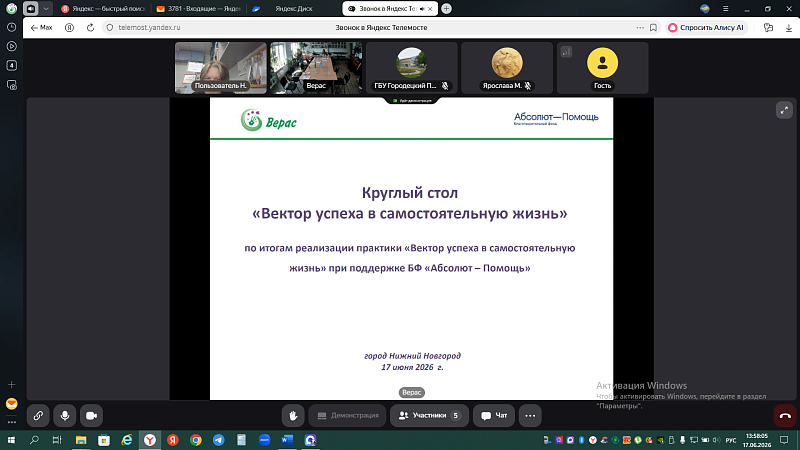Turn off the camera
Screen dimensions: 800x450
click(x=91, y=416)
